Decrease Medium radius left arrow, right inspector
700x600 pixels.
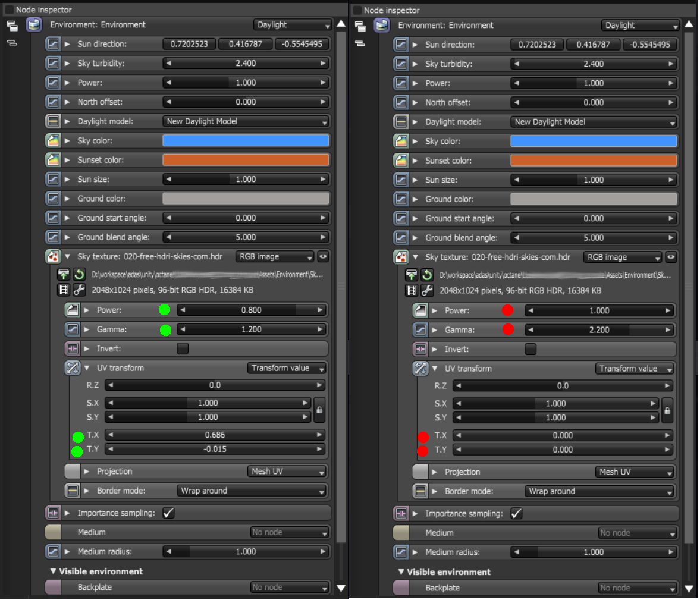516,552
